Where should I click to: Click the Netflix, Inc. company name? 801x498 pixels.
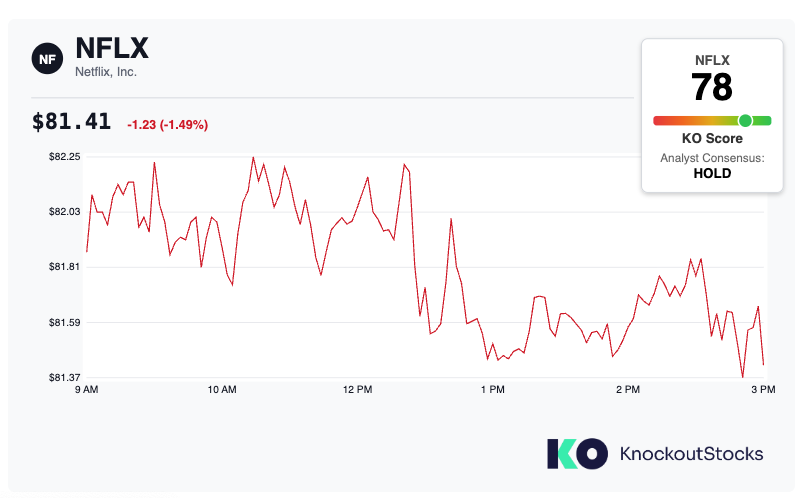point(106,72)
